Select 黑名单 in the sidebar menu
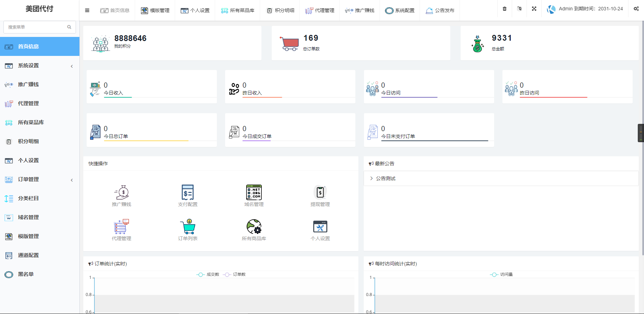This screenshot has width=644, height=314. [x=26, y=274]
